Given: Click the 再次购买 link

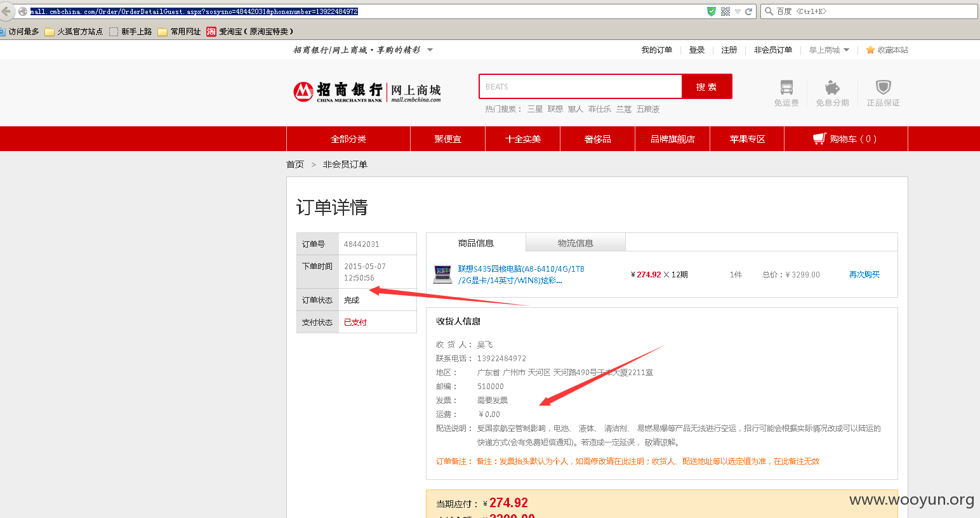Looking at the screenshot, I should [864, 275].
